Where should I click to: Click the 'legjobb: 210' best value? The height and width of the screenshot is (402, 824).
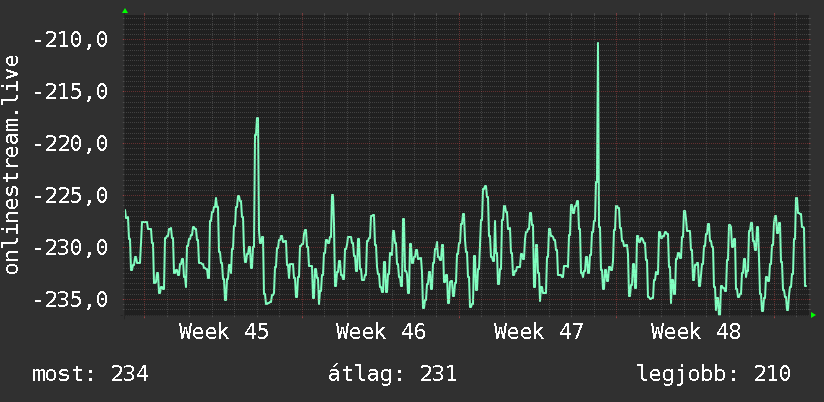(714, 374)
